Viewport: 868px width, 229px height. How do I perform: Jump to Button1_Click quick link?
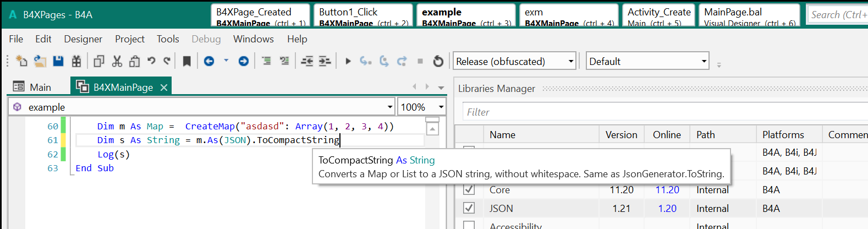click(x=363, y=15)
